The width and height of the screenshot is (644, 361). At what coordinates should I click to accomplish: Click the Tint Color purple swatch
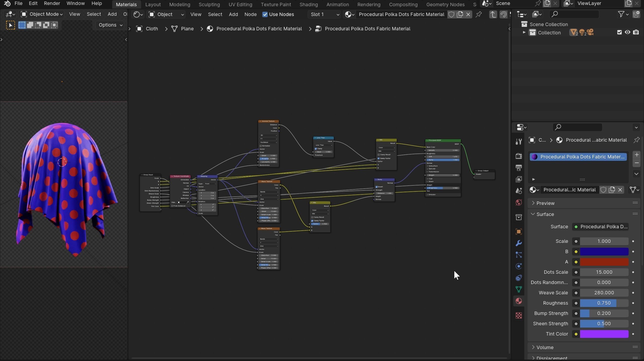(604, 334)
